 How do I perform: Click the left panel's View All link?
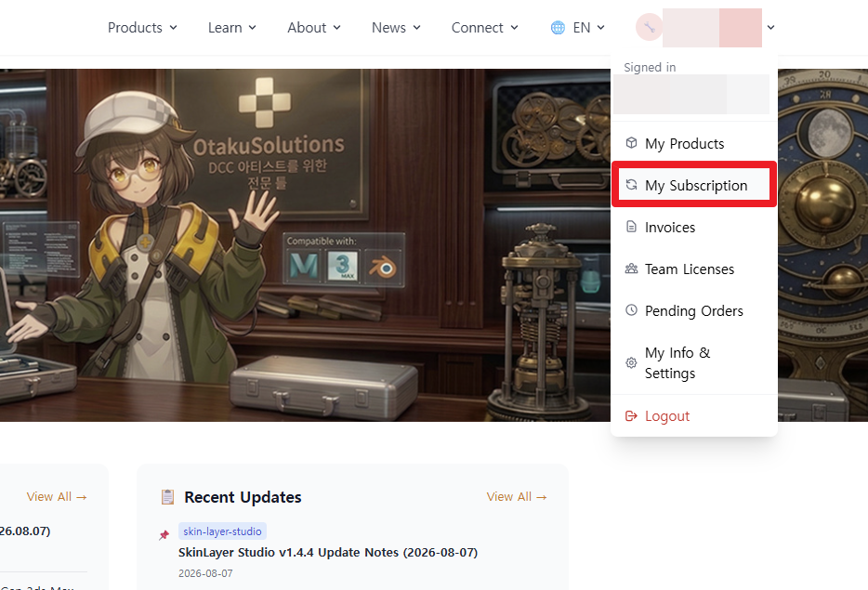[57, 497]
